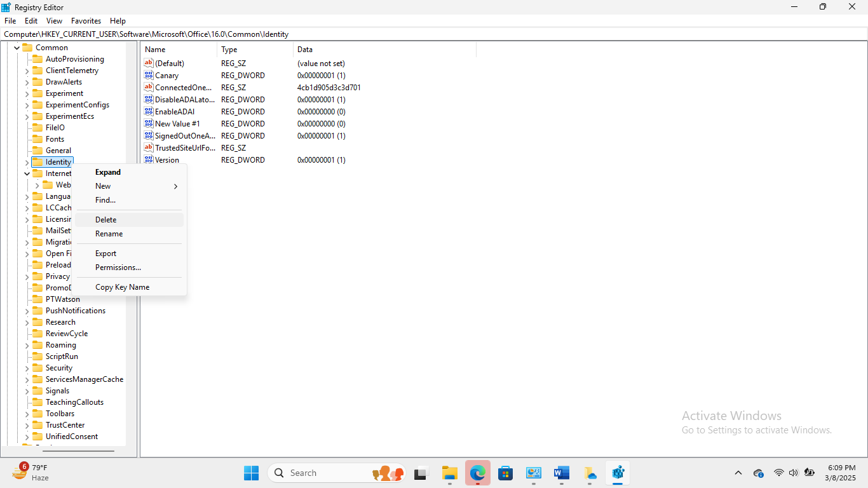The image size is (868, 488).
Task: Select the TeachingCallouts key
Action: [74, 402]
